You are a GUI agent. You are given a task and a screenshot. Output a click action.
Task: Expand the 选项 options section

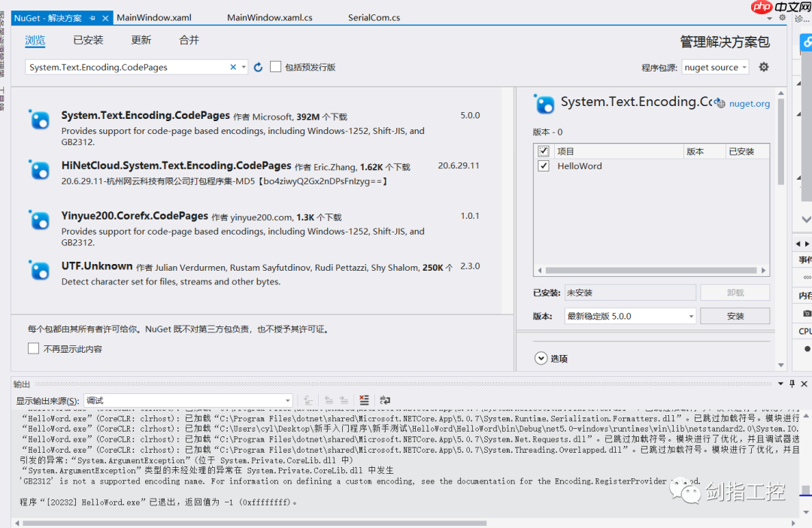(541, 358)
